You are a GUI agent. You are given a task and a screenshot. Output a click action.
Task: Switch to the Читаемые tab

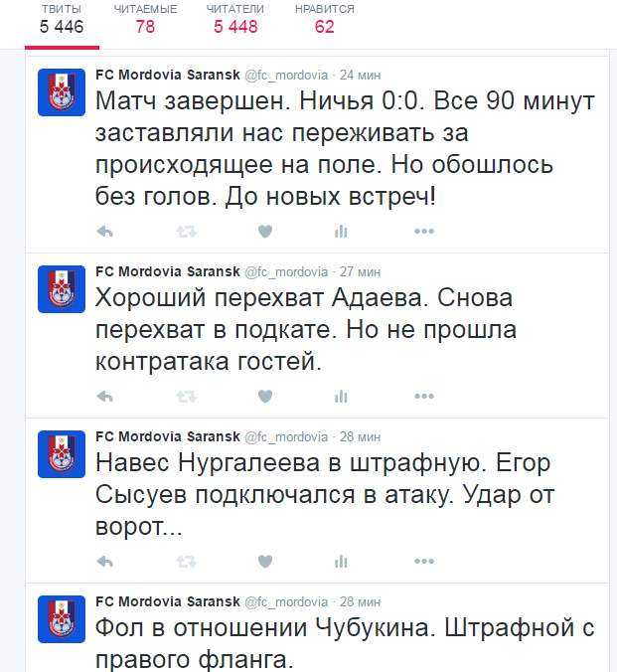pos(145,20)
